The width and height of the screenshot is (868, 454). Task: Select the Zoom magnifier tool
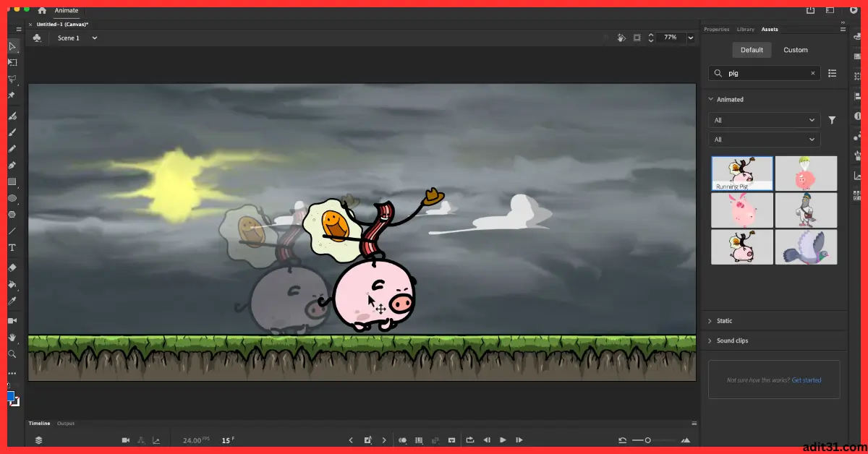(12, 354)
